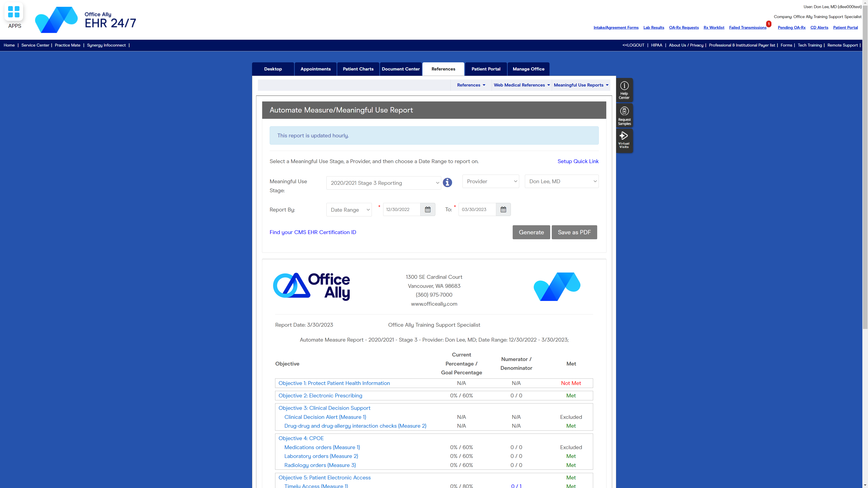Open the Help Center sidebar panel
The image size is (868, 488).
click(x=624, y=90)
